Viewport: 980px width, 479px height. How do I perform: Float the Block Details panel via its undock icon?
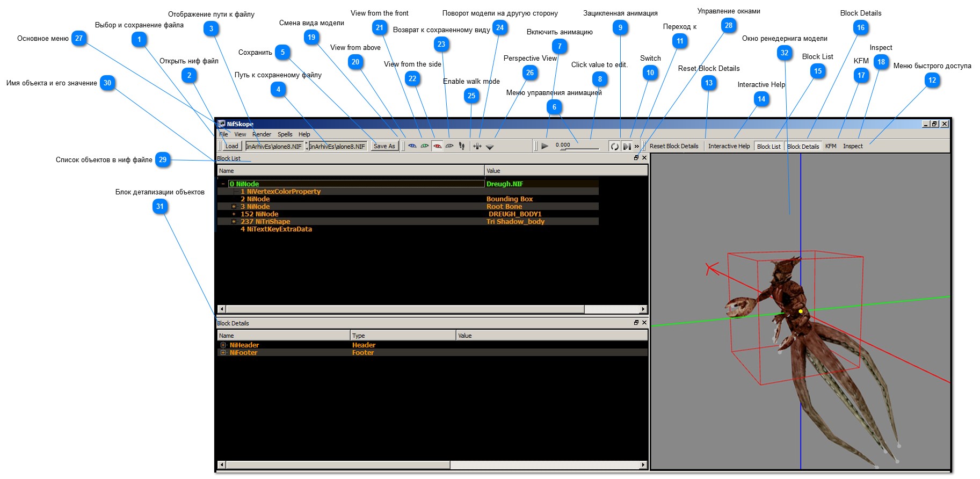pos(636,323)
